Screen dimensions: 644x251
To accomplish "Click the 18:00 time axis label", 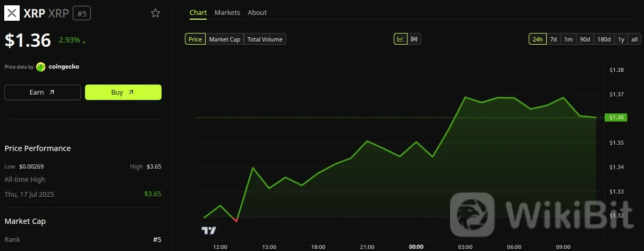I will (x=318, y=247).
